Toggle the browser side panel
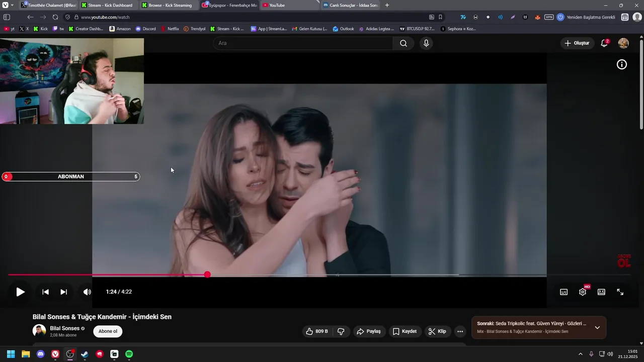This screenshot has width=644, height=362. (7, 17)
